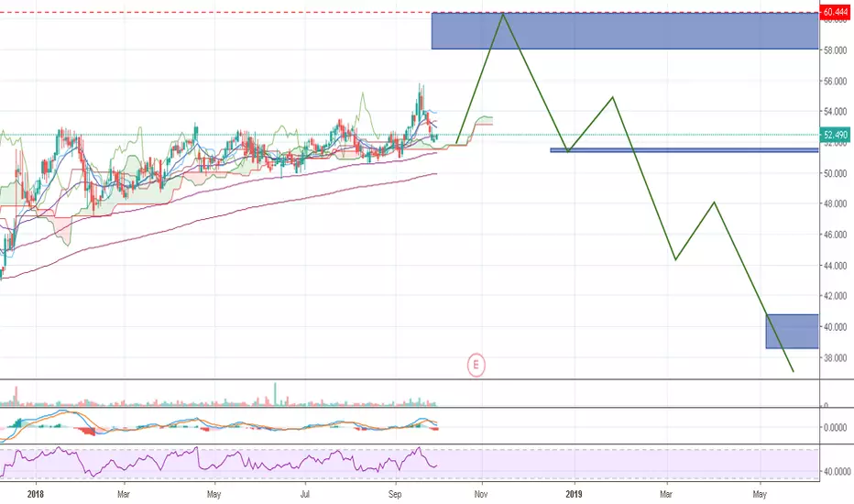Image resolution: width=854 pixels, height=504 pixels.
Task: Click the 46.000 price axis label
Action: 835,235
